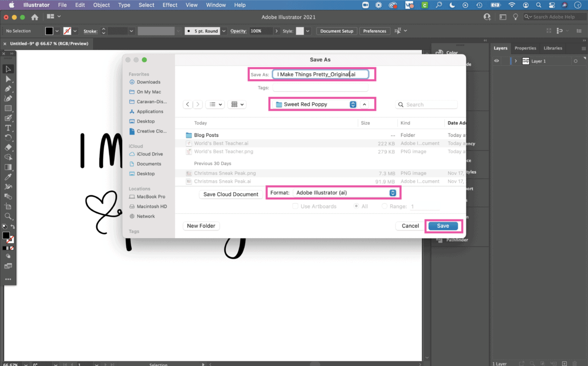Select the Selection tool
The height and width of the screenshot is (366, 588).
coord(8,69)
